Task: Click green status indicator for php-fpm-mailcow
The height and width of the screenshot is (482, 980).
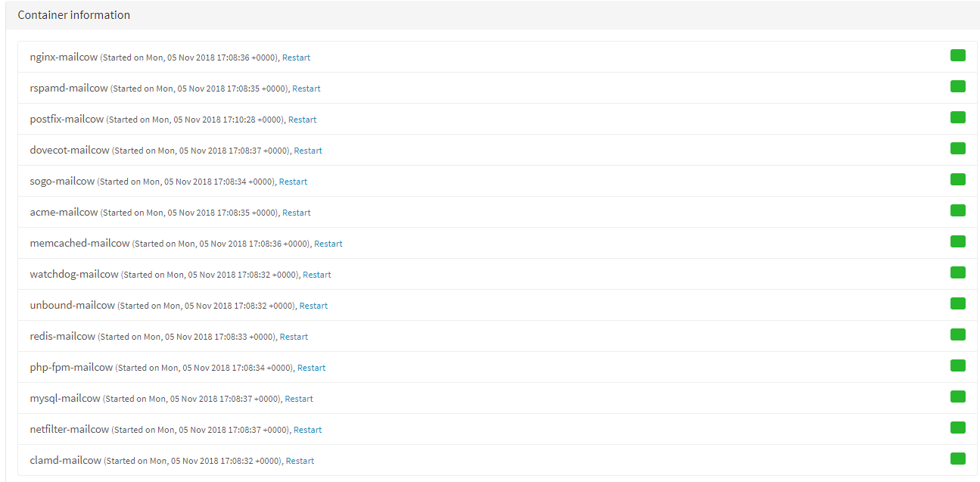Action: click(x=958, y=365)
